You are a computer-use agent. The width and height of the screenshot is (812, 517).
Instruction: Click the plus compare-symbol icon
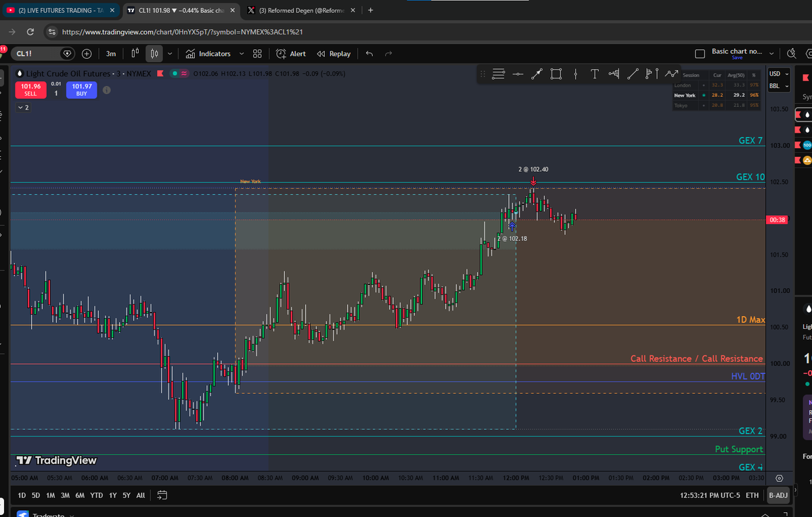[87, 53]
